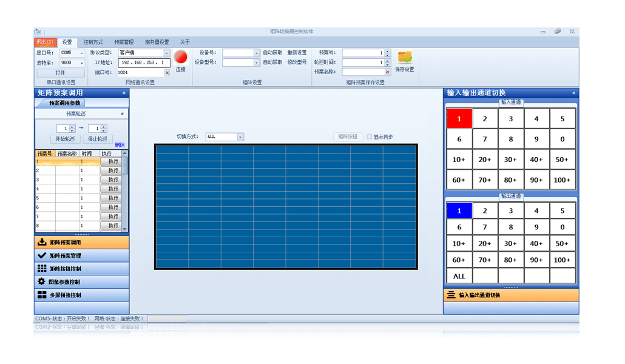Open 矩阵按钮控制 grid panel
This screenshot has width=625, height=364.
81,269
